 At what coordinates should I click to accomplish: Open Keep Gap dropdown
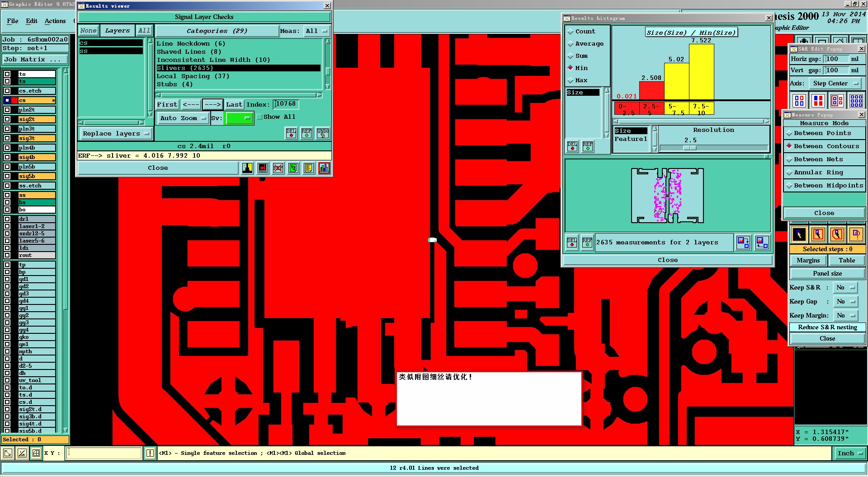846,302
